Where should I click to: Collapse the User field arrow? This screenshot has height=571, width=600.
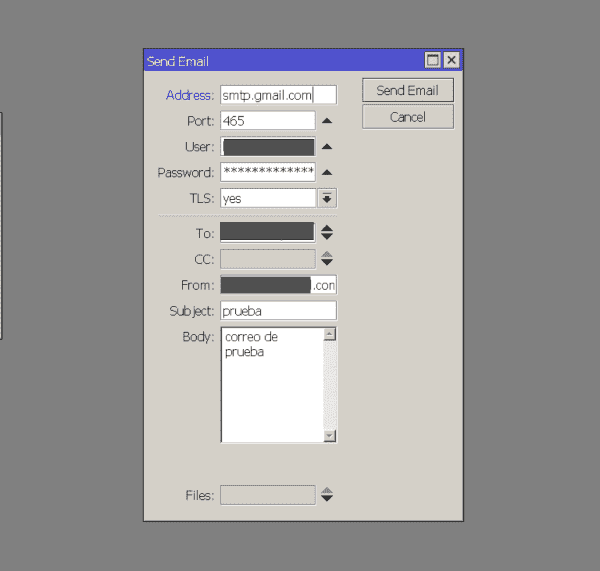(x=327, y=147)
